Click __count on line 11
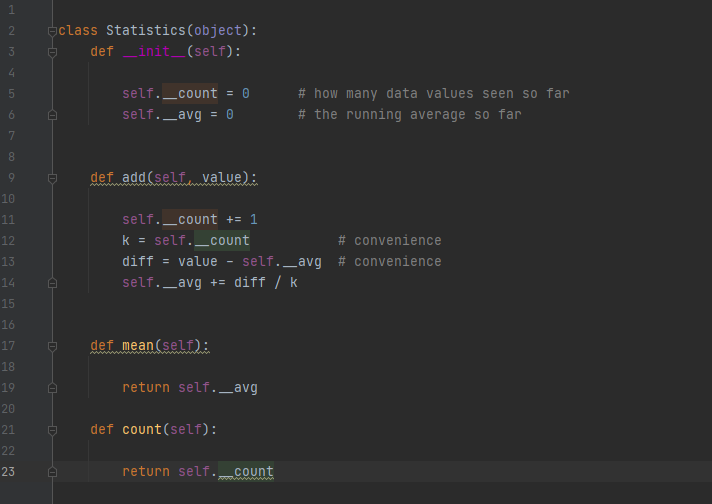The width and height of the screenshot is (712, 504). [190, 219]
